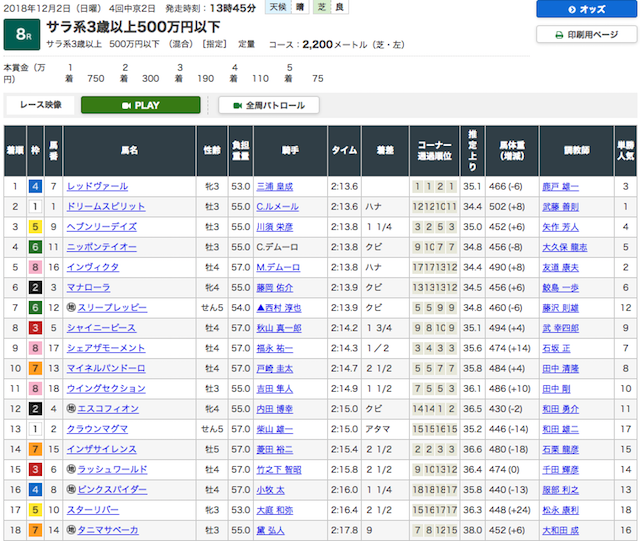Open horse レッドヴァール link
This screenshot has width=640, height=541.
(98, 187)
